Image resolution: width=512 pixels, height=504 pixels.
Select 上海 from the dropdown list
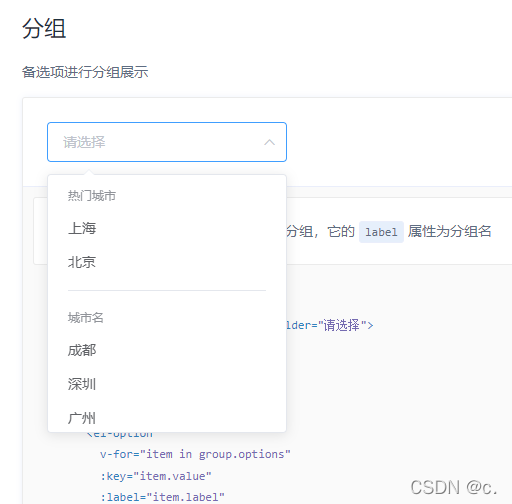tap(167, 229)
